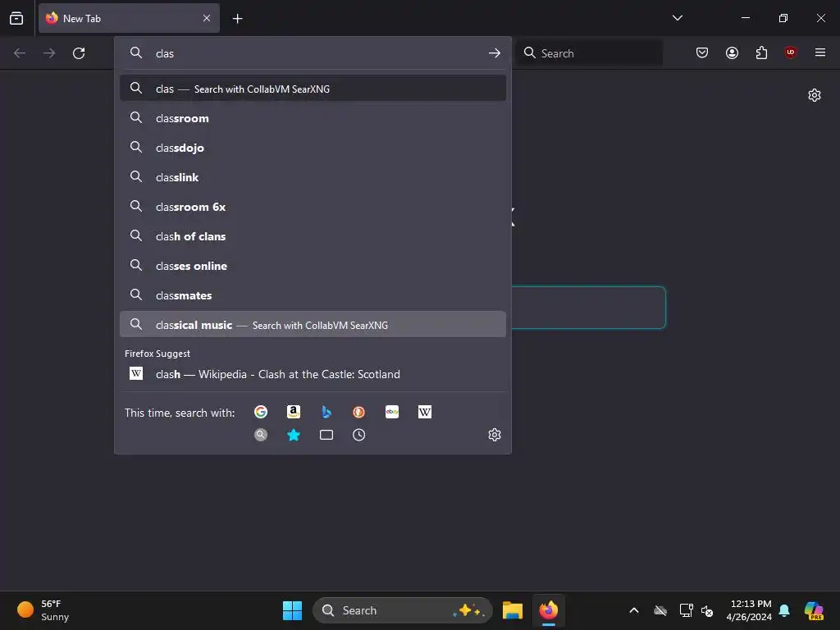Screen dimensions: 840x630
Task: Open the Extensions puzzle icon
Action: coord(761,52)
